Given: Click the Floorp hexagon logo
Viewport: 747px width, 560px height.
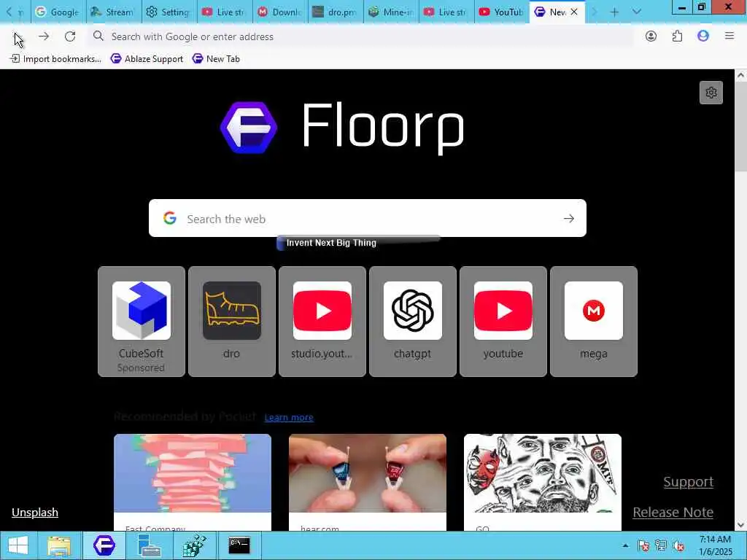Looking at the screenshot, I should (249, 128).
